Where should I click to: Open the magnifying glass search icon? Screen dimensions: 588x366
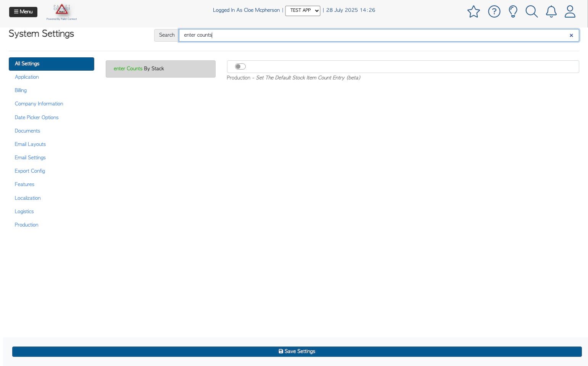pyautogui.click(x=532, y=11)
